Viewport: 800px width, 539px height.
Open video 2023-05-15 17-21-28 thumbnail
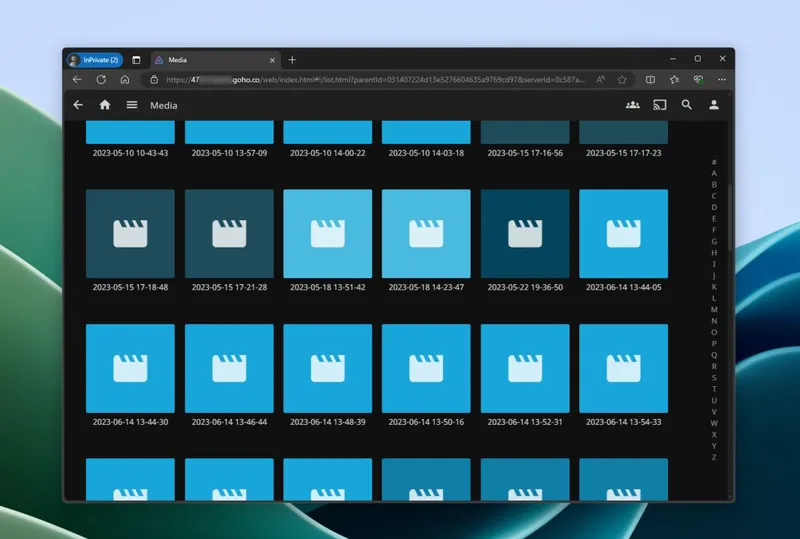pos(229,234)
